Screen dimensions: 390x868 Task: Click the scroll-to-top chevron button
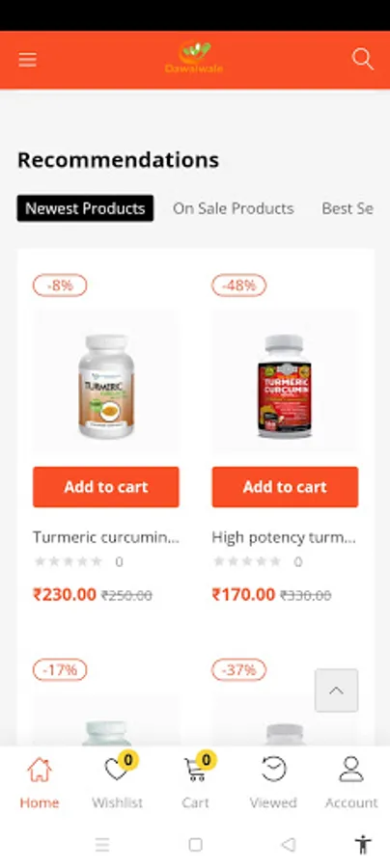336,691
